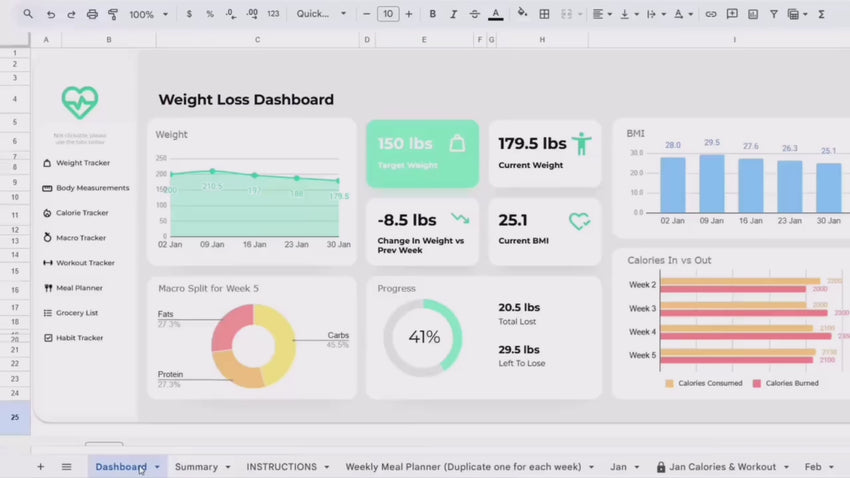
Task: Select the paint format tool
Action: click(113, 14)
